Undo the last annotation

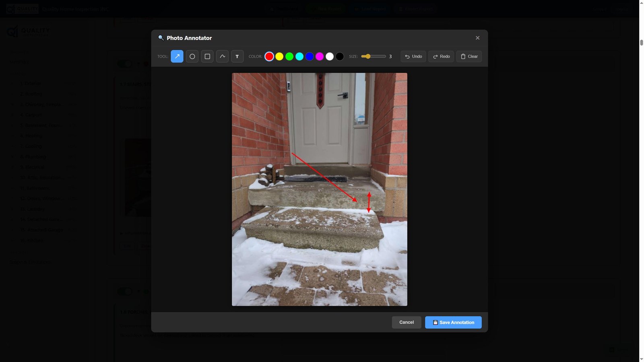[x=413, y=56]
